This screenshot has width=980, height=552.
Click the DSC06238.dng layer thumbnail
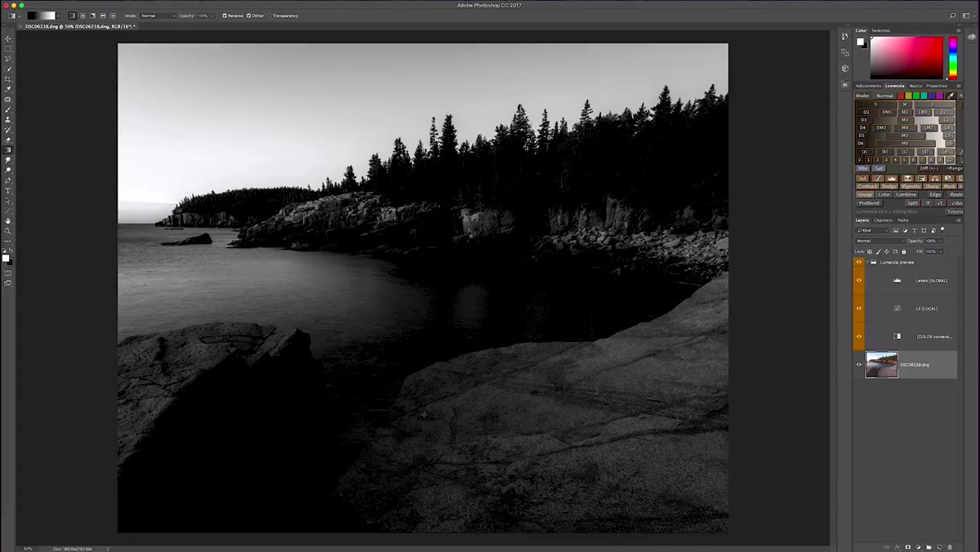(x=881, y=364)
